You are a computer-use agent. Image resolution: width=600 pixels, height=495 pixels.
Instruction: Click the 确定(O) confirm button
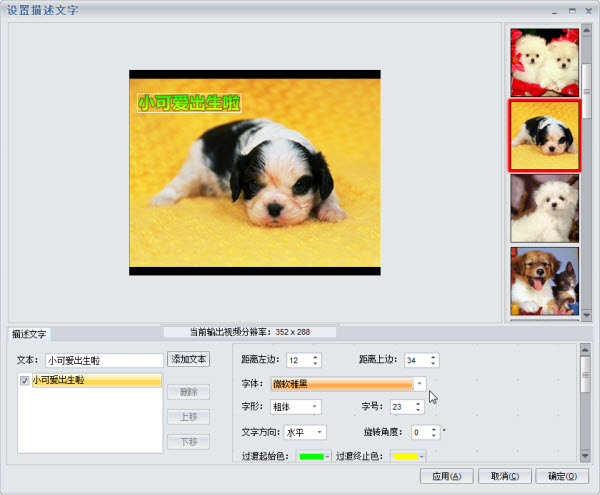coord(562,476)
